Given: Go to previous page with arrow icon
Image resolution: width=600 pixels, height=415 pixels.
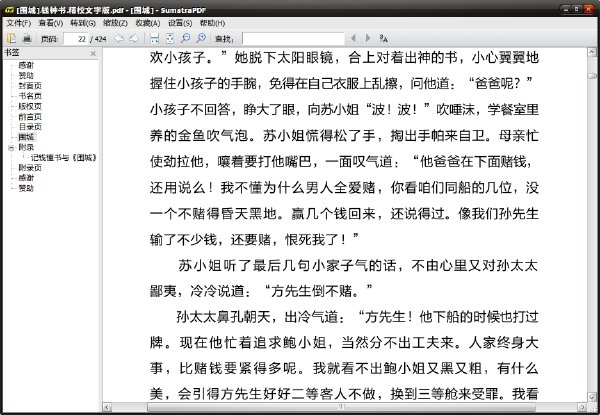Looking at the screenshot, I should pyautogui.click(x=119, y=38).
